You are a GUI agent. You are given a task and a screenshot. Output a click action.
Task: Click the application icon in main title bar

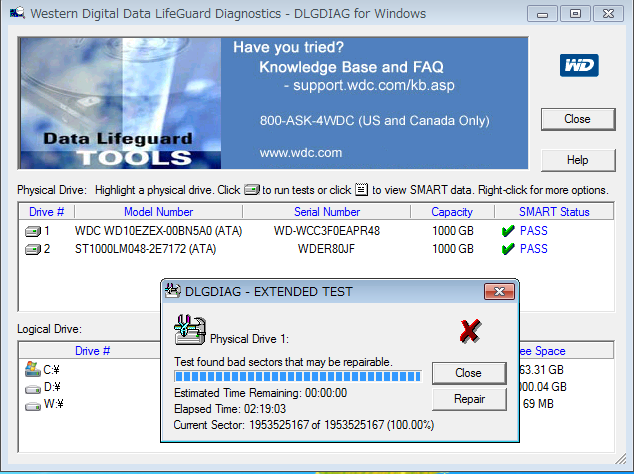tap(17, 13)
